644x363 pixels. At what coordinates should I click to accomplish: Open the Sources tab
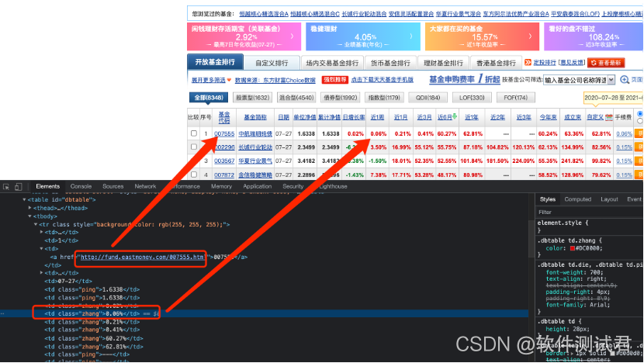click(x=113, y=186)
